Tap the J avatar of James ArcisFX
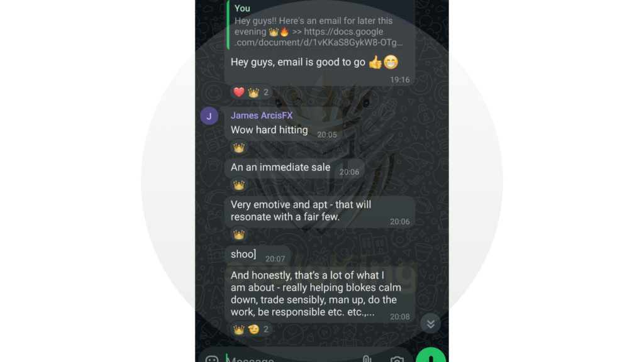The width and height of the screenshot is (644, 362). coord(209,116)
